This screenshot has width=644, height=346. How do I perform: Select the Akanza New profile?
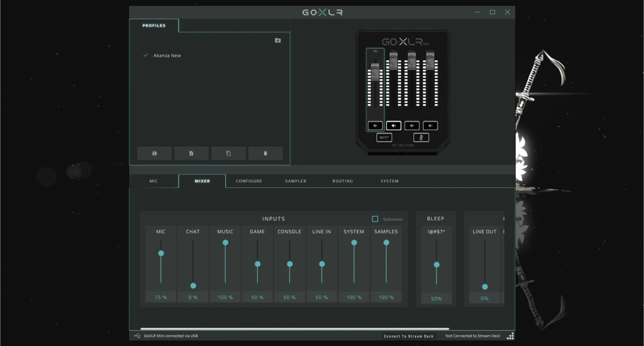[167, 55]
